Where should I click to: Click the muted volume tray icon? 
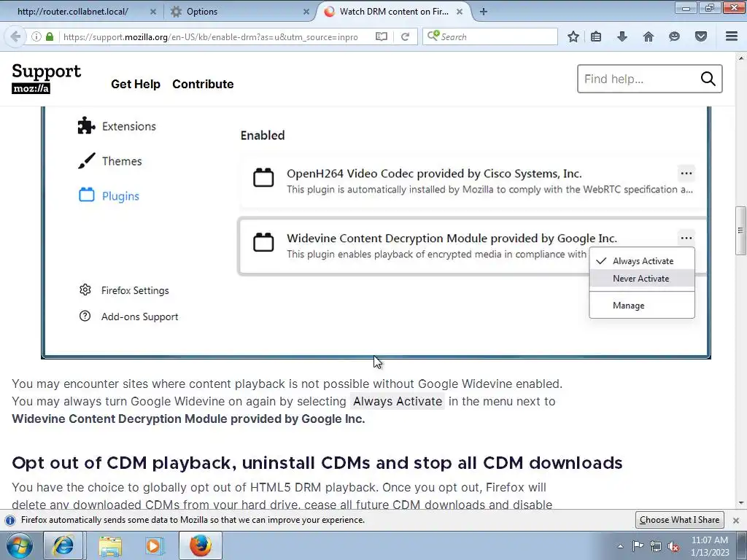[673, 546]
